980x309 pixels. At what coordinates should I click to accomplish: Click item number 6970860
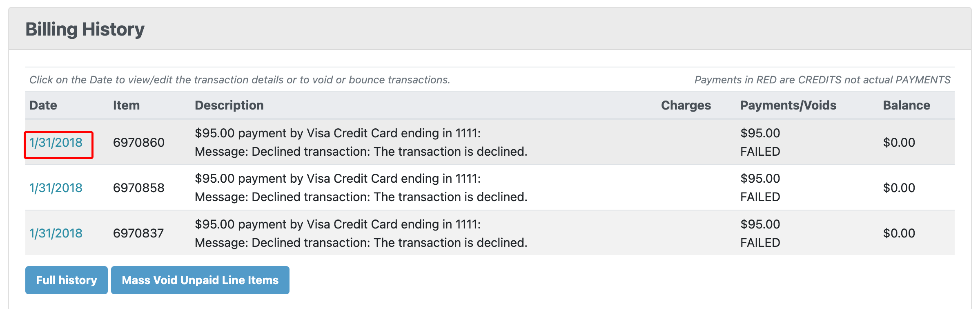click(139, 143)
